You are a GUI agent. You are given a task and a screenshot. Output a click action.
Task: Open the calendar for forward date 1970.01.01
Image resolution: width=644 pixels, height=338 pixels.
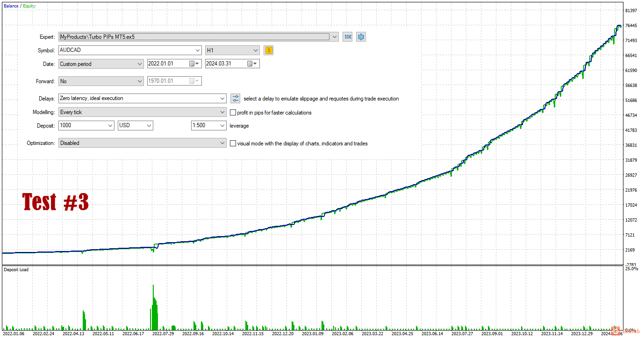[195, 81]
